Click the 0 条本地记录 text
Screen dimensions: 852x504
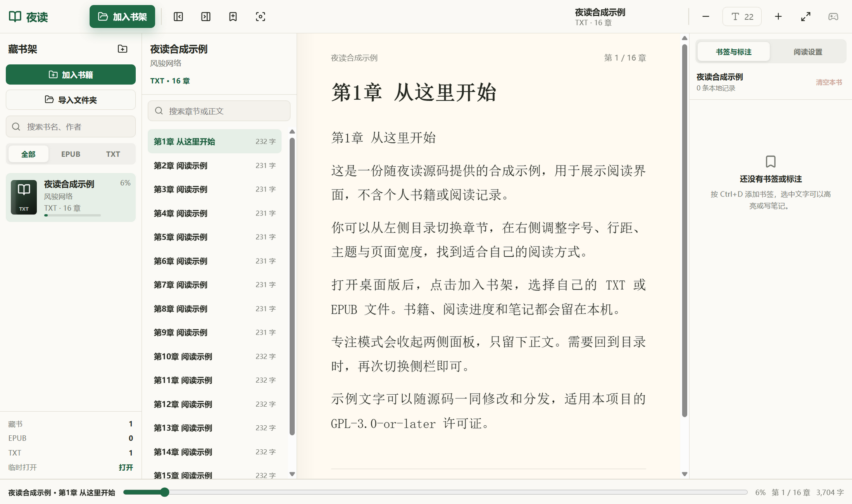click(716, 88)
